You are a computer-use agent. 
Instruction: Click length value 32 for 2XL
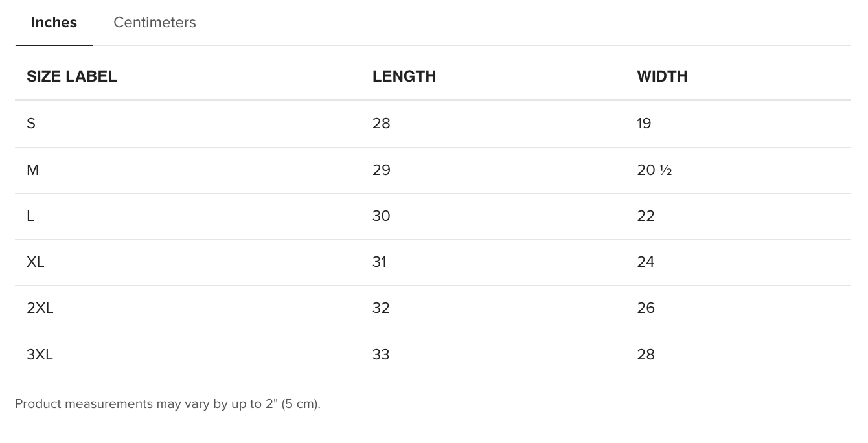[x=382, y=308]
